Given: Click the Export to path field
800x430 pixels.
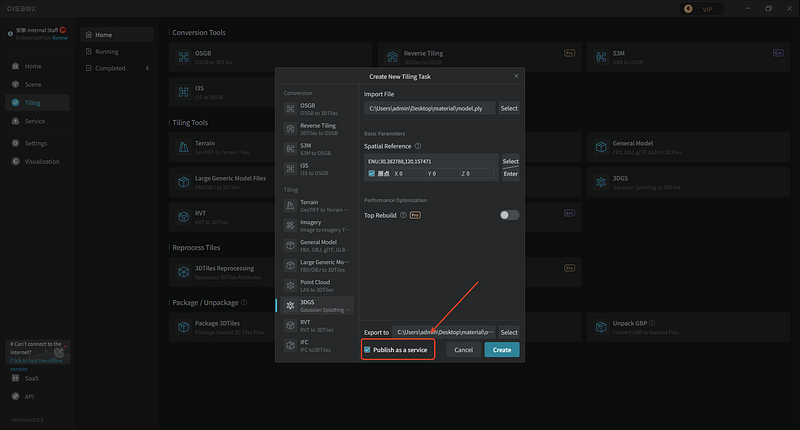Looking at the screenshot, I should (443, 332).
